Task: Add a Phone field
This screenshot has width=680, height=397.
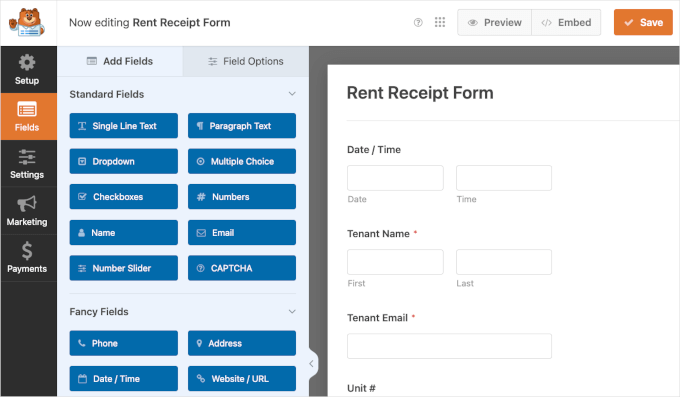Action: [124, 343]
